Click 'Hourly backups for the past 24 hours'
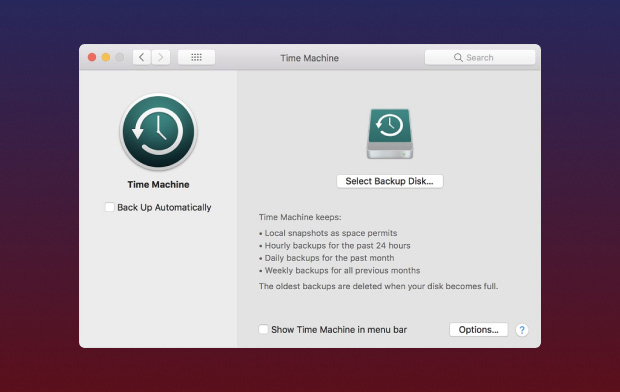The image size is (620, 392). coord(335,246)
